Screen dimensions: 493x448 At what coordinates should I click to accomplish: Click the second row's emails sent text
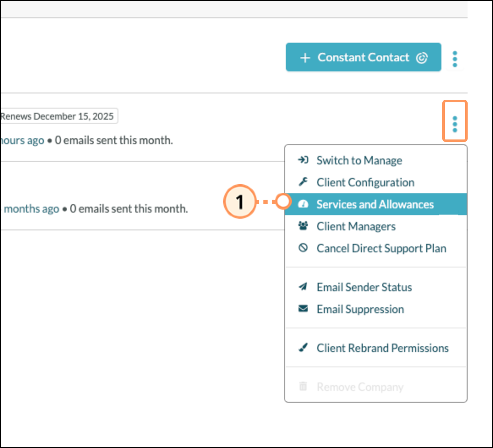pyautogui.click(x=129, y=209)
